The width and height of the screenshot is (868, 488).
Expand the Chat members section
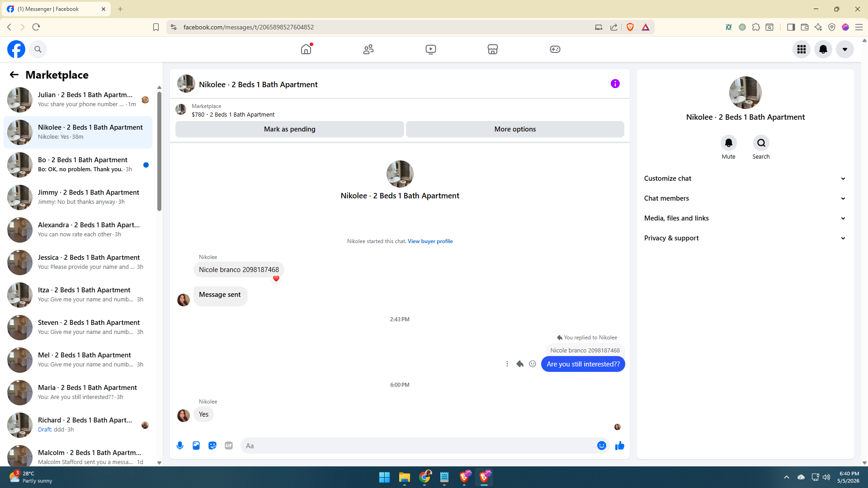click(745, 198)
